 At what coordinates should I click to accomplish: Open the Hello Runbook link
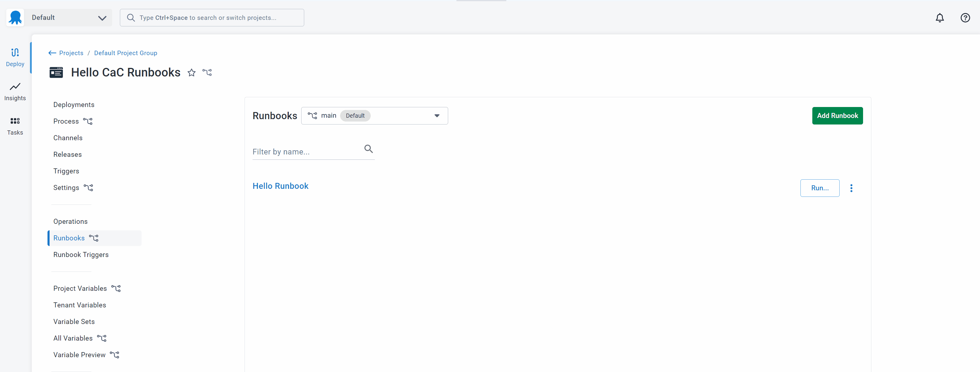(x=280, y=186)
